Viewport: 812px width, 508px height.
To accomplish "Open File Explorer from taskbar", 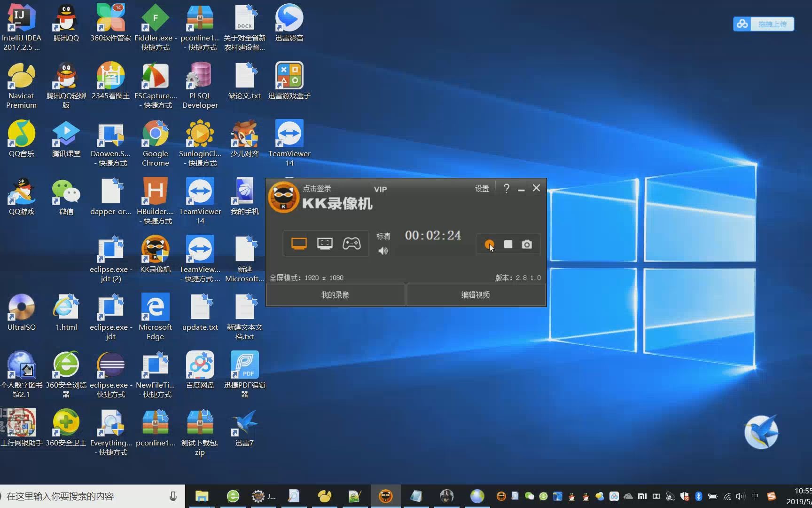I will coord(202,496).
